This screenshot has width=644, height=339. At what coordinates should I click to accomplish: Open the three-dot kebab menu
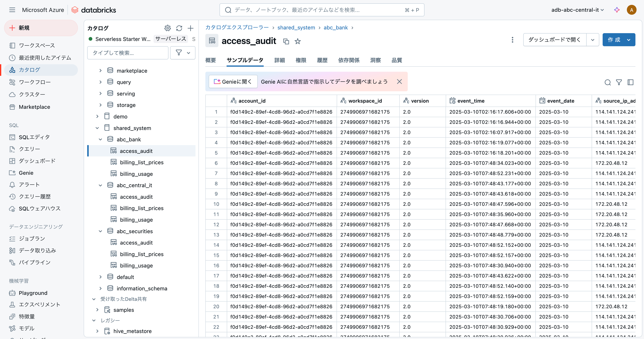(512, 40)
